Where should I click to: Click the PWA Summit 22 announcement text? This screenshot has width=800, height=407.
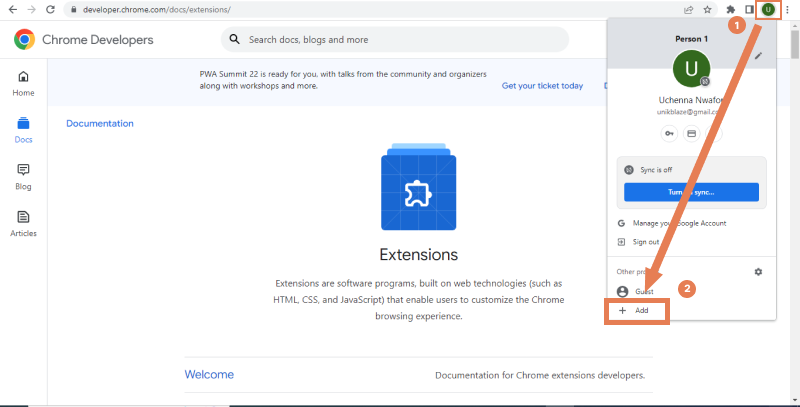[343, 80]
